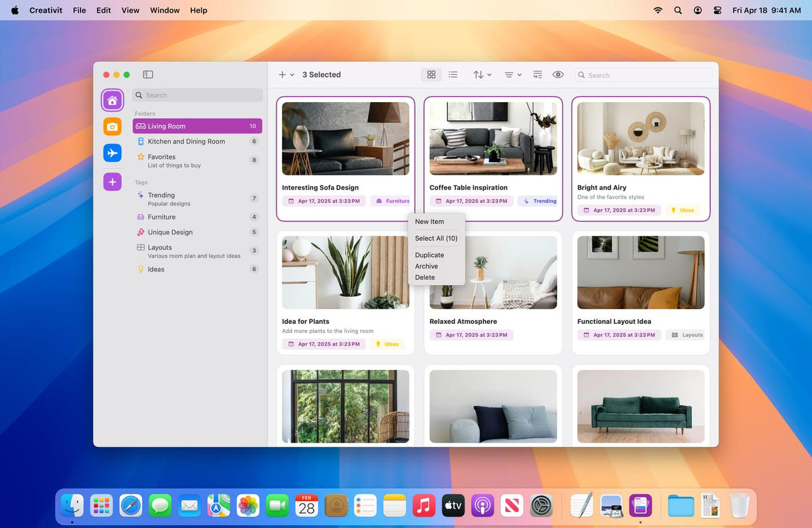This screenshot has height=528, width=812.
Task: Toggle the sidebar panel icon
Action: click(x=148, y=74)
